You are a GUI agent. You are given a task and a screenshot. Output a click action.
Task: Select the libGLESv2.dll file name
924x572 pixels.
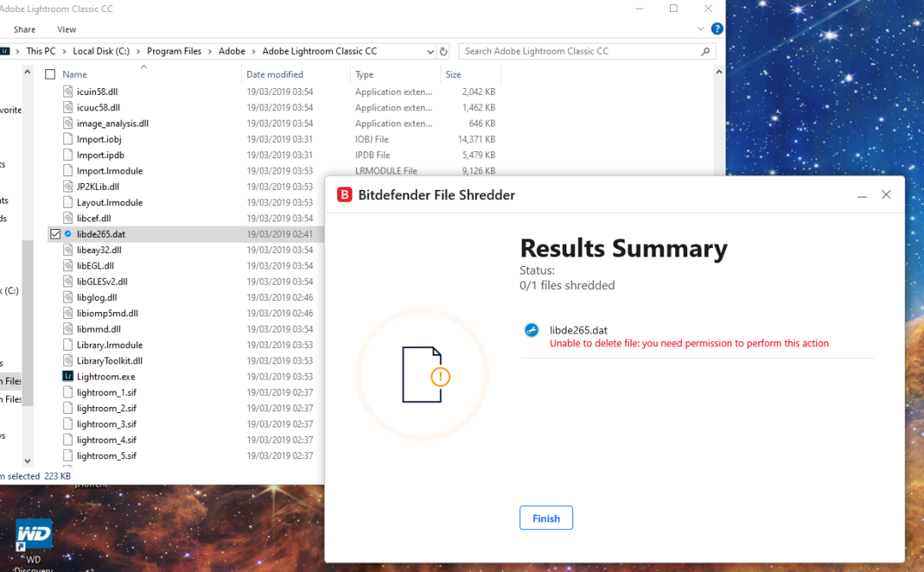click(x=102, y=281)
